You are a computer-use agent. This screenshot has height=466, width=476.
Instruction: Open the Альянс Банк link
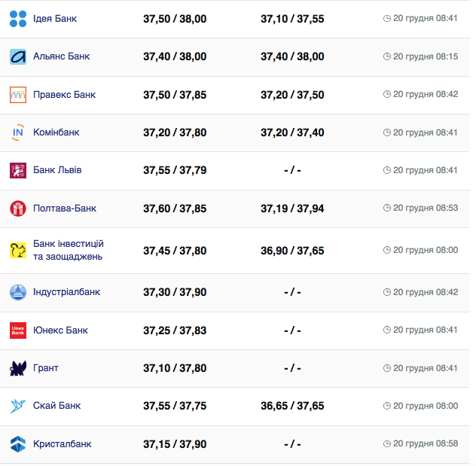[62, 56]
